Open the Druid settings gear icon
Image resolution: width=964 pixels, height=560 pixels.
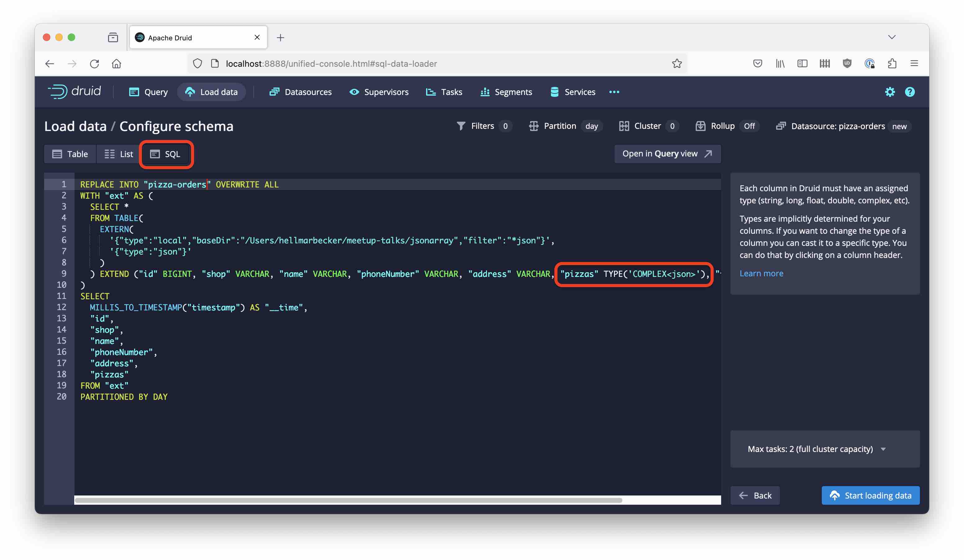(x=890, y=92)
